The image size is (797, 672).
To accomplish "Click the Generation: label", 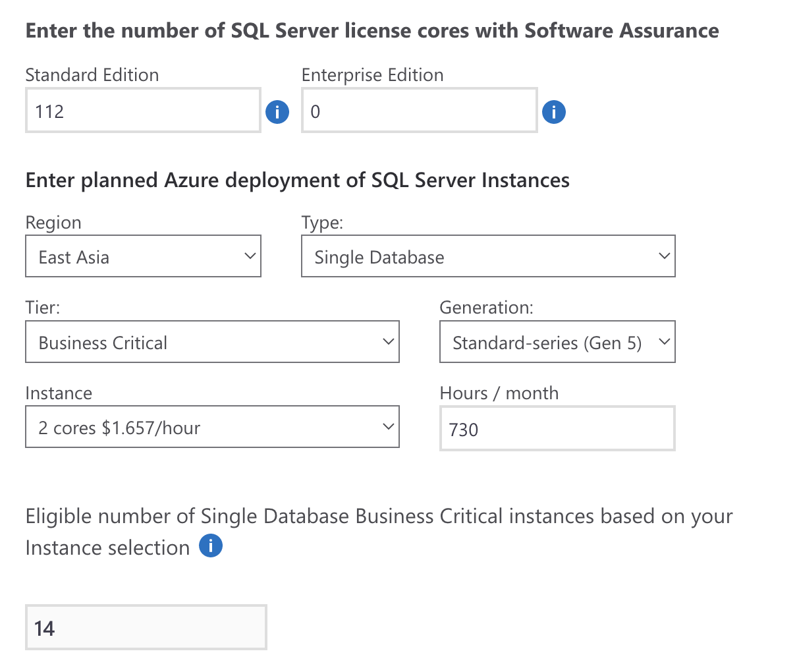I will point(487,308).
